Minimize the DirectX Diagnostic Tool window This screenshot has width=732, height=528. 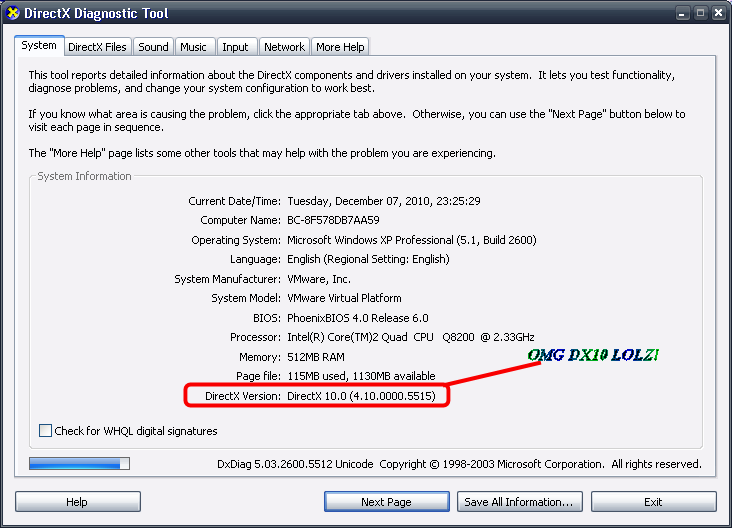coord(682,13)
